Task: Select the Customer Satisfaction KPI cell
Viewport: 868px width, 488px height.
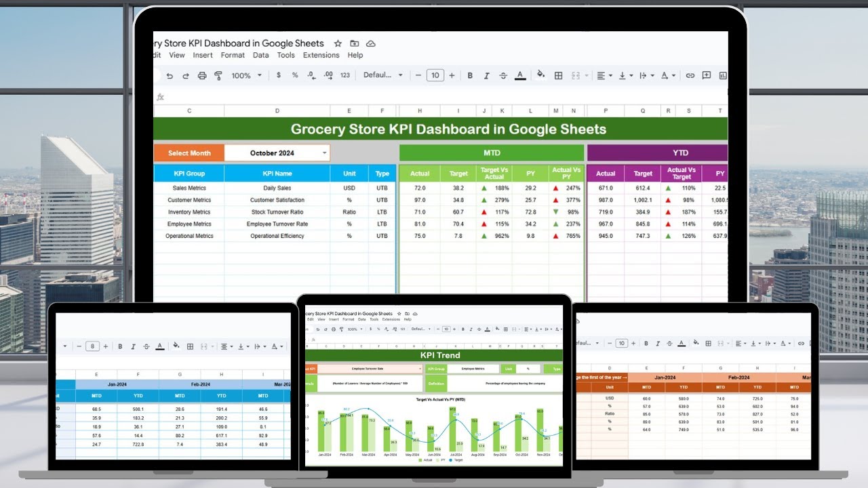Action: tap(277, 200)
